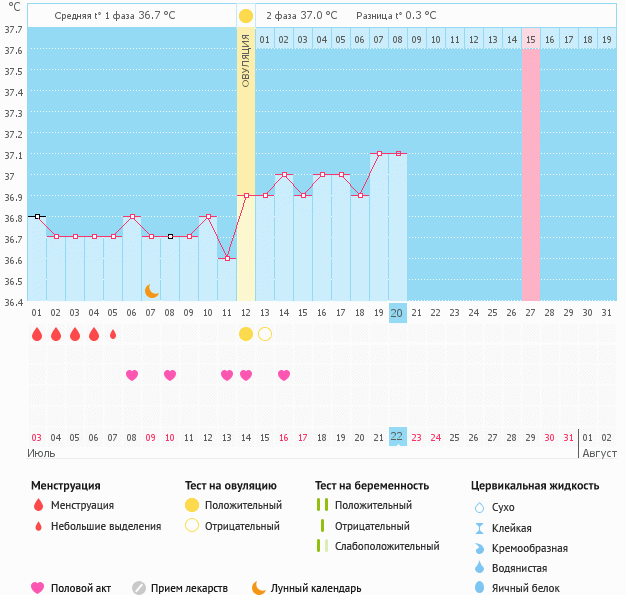626x595 pixels.
Task: Click the vertical ОВУЛЯЦИЯ column label
Action: pos(246,60)
